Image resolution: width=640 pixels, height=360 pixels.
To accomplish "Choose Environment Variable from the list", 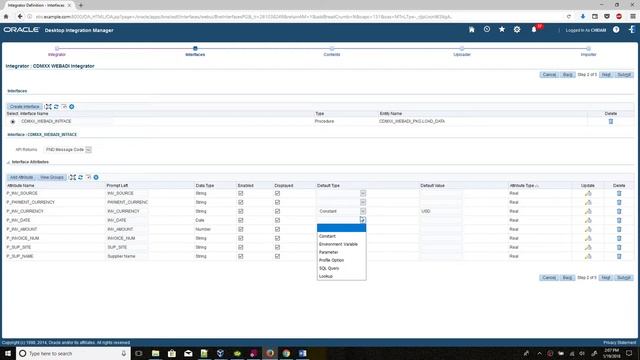I will tap(341, 244).
